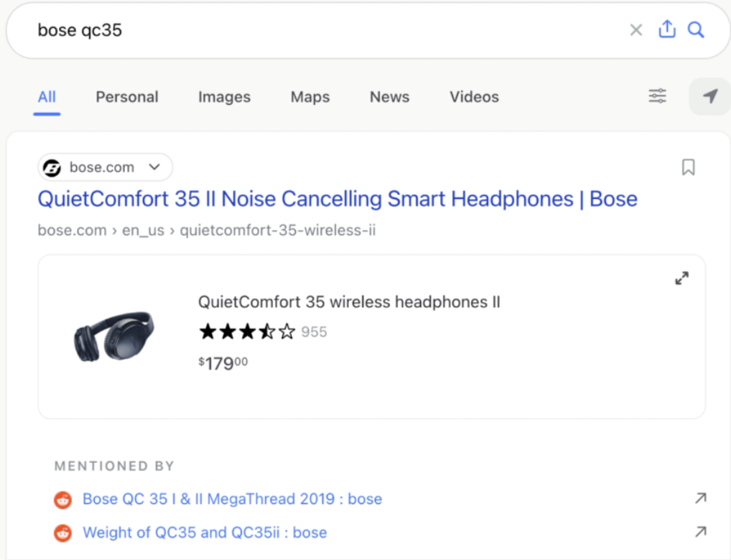
Task: Open the bose.com site dropdown
Action: (x=154, y=167)
